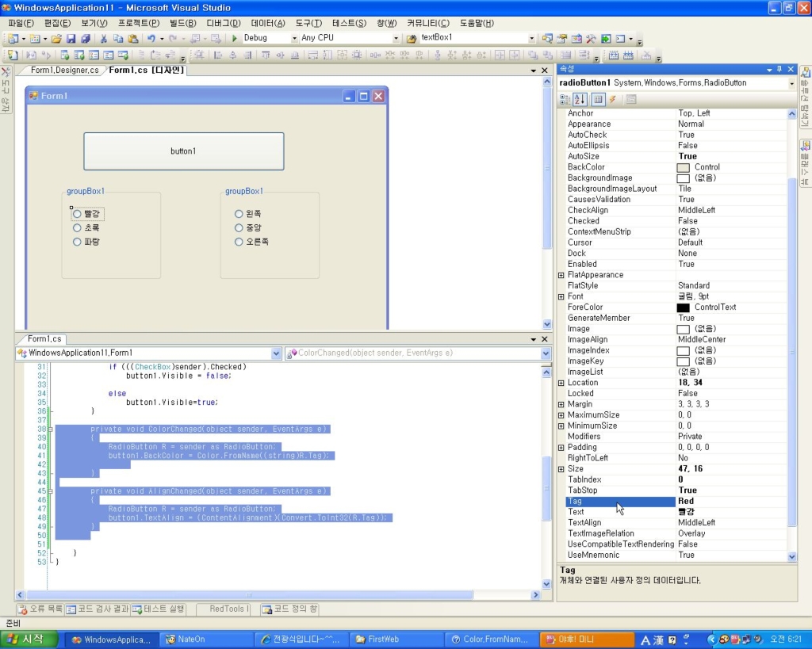Image resolution: width=812 pixels, height=649 pixels.
Task: Open the ColorChanged member dropdown
Action: (546, 353)
